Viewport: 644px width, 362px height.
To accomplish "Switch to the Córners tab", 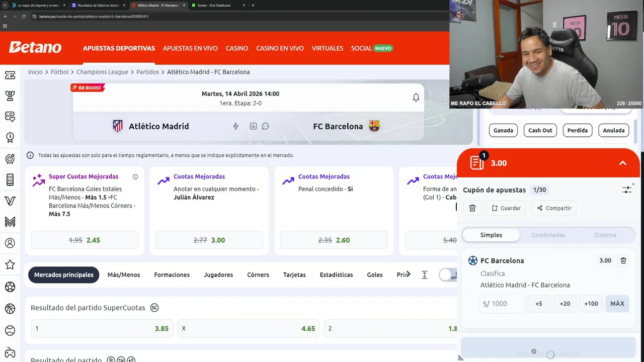I will [258, 275].
